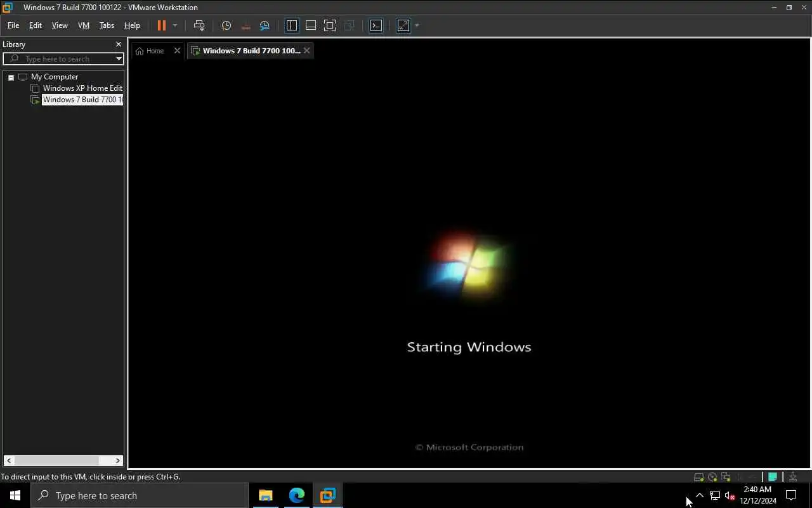Open the Tabs menu
This screenshot has height=508, width=812.
pos(107,25)
